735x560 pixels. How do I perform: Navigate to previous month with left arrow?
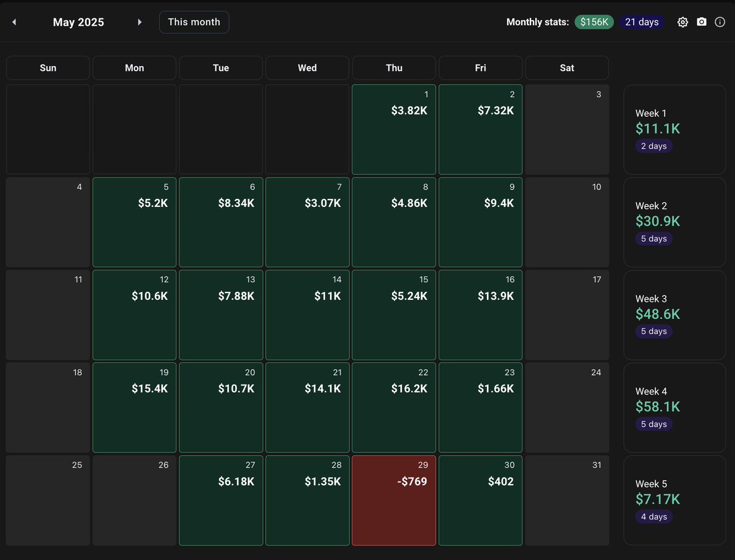click(13, 21)
